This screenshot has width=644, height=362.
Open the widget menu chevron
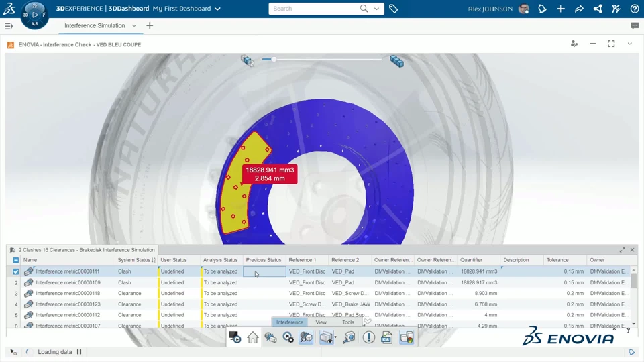(629, 44)
